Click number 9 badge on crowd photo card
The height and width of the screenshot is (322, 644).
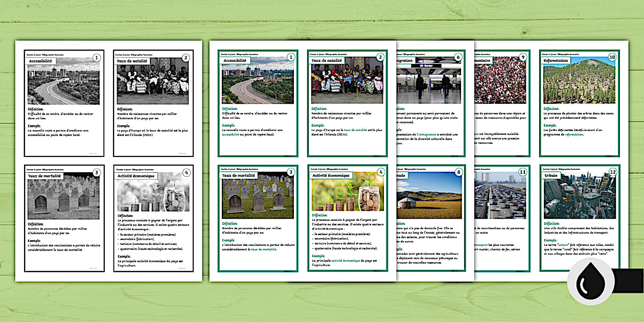tap(522, 58)
